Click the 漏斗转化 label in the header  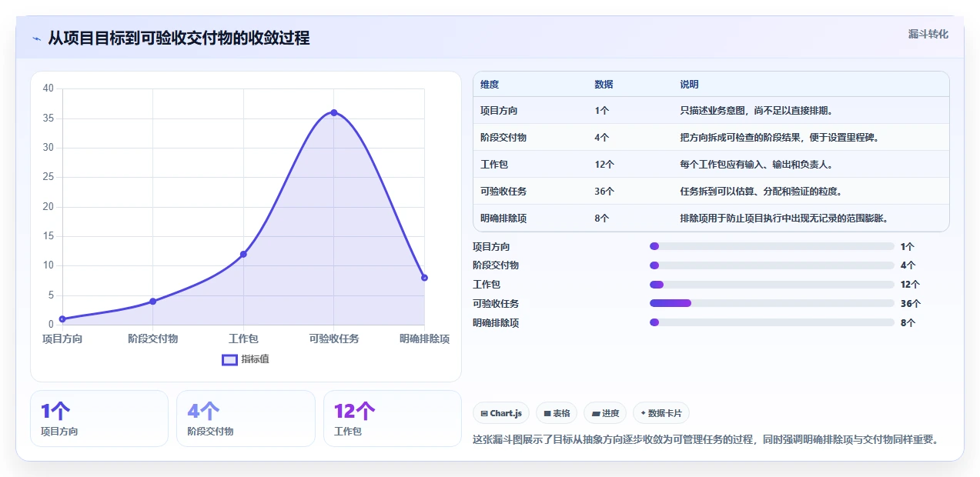click(928, 35)
